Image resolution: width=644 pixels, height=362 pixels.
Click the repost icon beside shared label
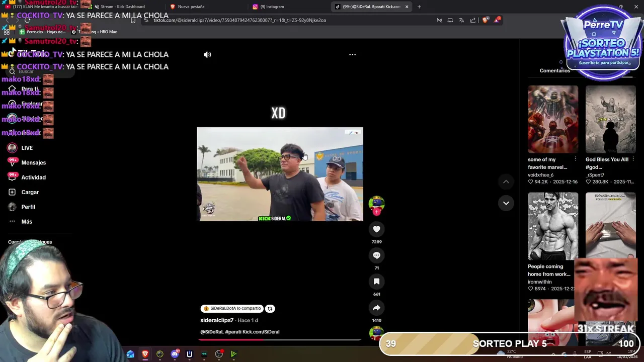click(270, 309)
